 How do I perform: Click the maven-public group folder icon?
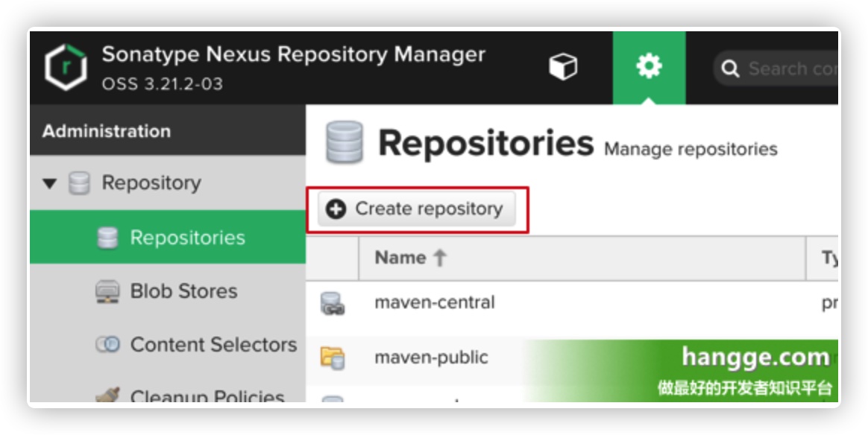(333, 358)
